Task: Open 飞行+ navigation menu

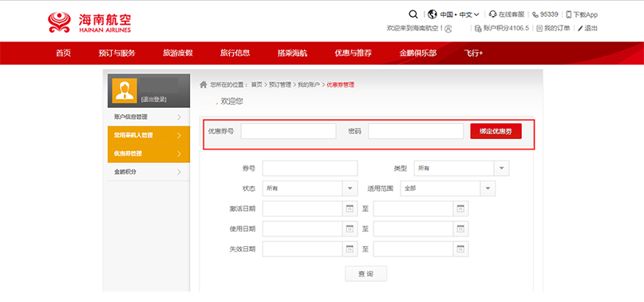Action: [473, 53]
